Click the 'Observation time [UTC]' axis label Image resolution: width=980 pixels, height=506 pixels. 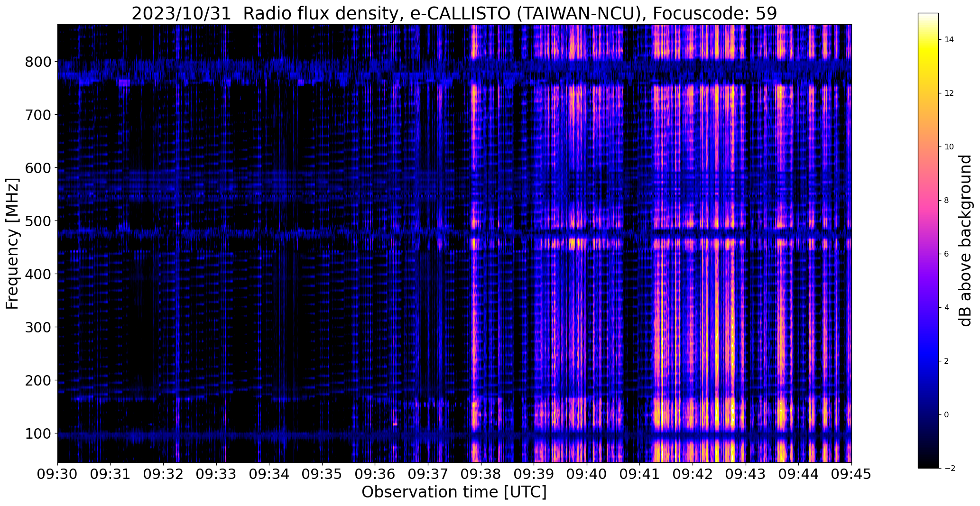[x=454, y=492]
